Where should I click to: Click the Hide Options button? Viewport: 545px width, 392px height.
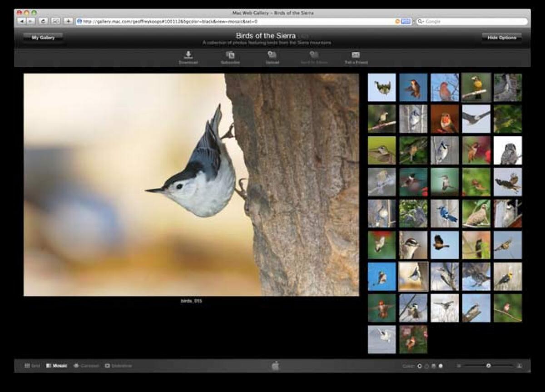501,38
